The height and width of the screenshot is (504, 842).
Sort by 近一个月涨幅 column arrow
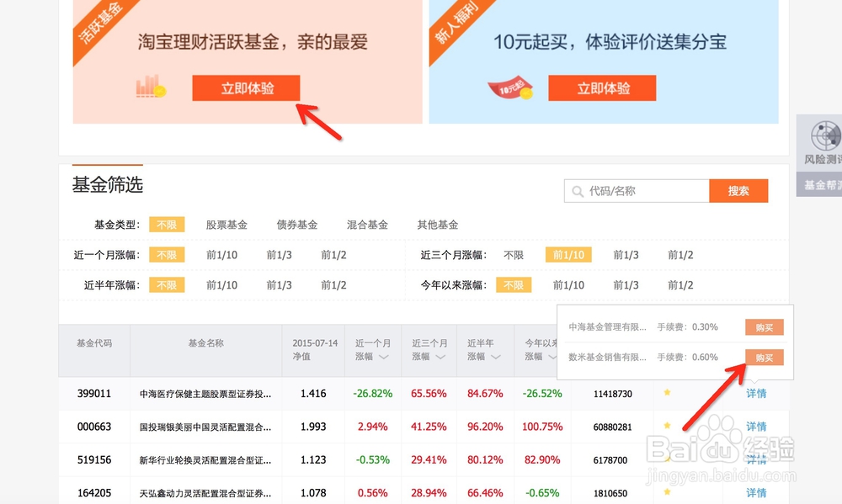(383, 357)
